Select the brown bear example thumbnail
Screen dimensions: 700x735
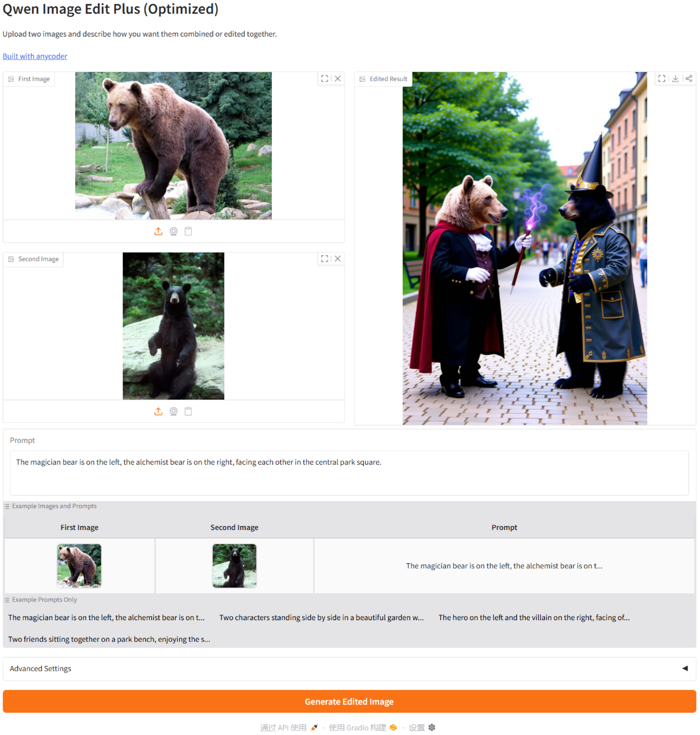point(79,566)
